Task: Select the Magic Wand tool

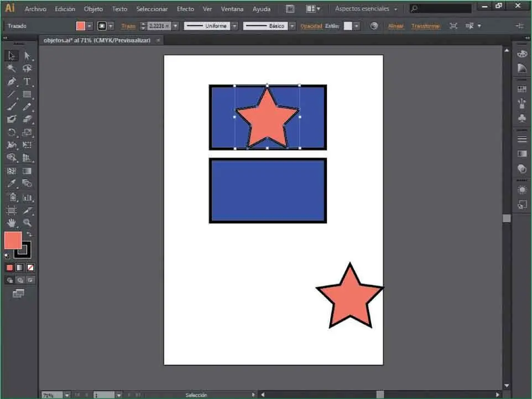Action: 11,68
